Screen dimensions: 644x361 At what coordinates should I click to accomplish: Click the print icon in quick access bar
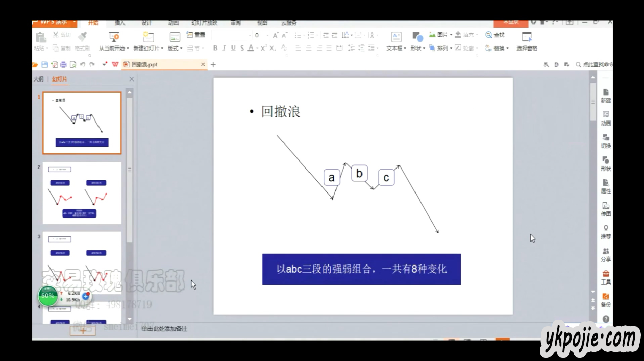[63, 65]
